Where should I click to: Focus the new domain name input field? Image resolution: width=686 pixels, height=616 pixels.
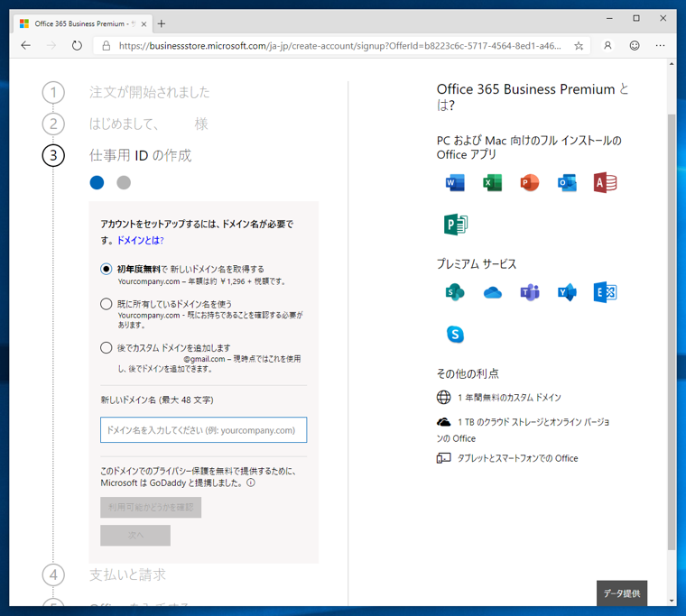tap(203, 430)
